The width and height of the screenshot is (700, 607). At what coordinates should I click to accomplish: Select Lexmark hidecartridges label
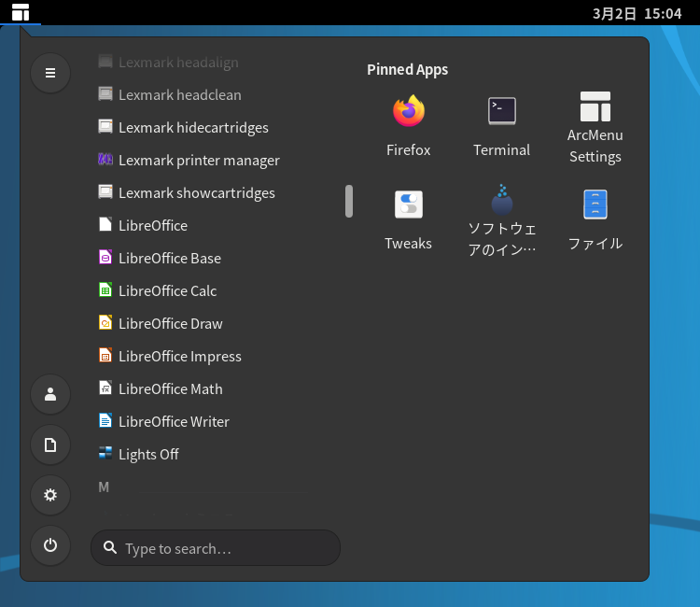tap(194, 128)
